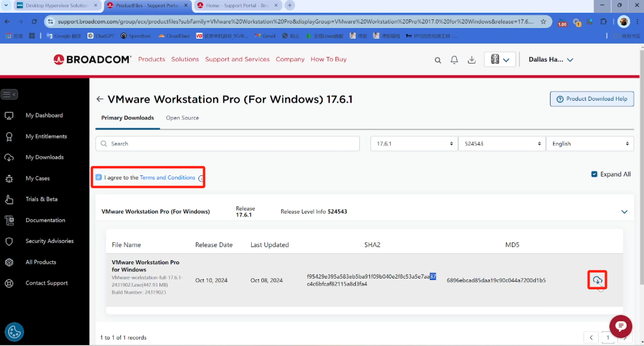Open Contact Support lifebuoy icon
Image resolution: width=644 pixels, height=346 pixels.
pyautogui.click(x=9, y=283)
